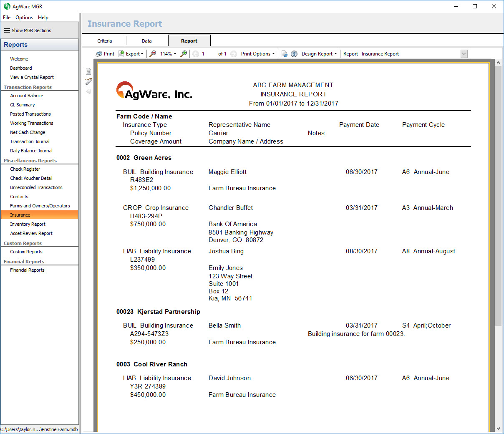
Task: Go to the previous report page
Action: [196, 54]
